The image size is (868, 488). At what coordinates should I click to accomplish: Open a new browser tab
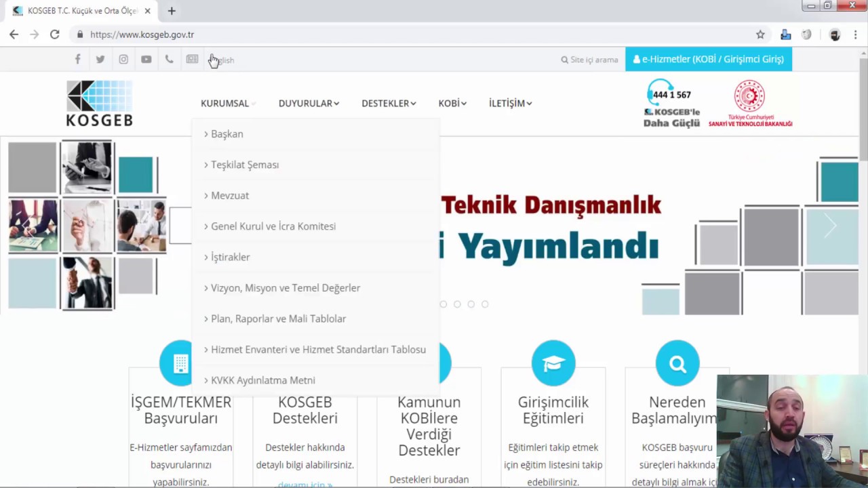pyautogui.click(x=172, y=11)
